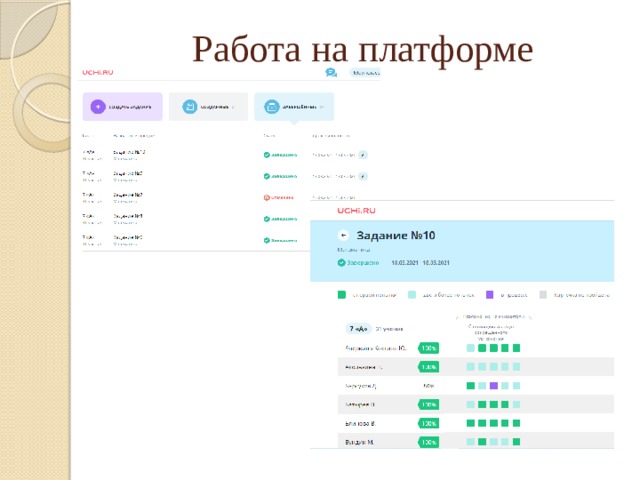Click purple result square in student table

click(x=493, y=386)
